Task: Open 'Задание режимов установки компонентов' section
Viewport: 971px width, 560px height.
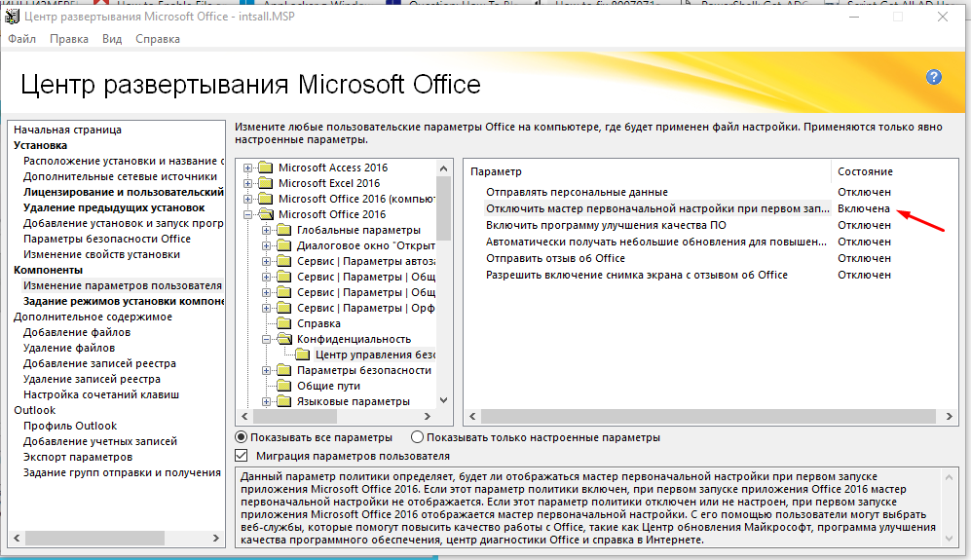Action: click(124, 301)
